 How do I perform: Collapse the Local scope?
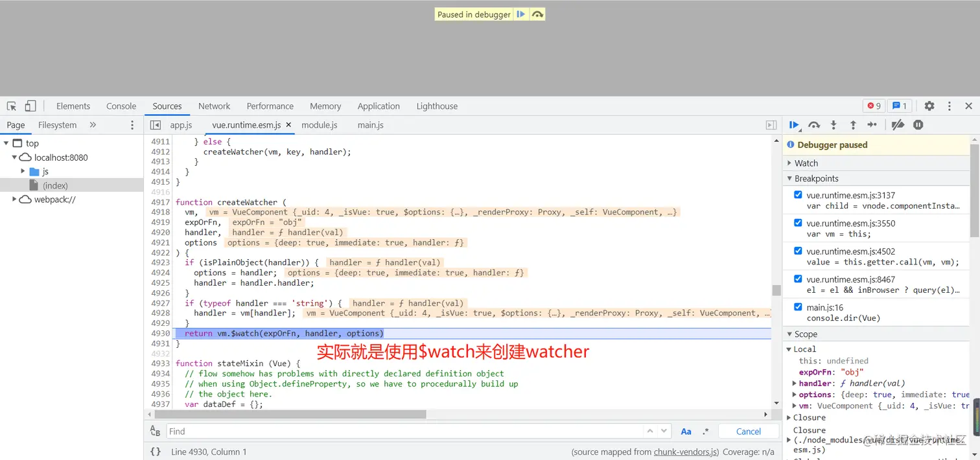pyautogui.click(x=790, y=349)
